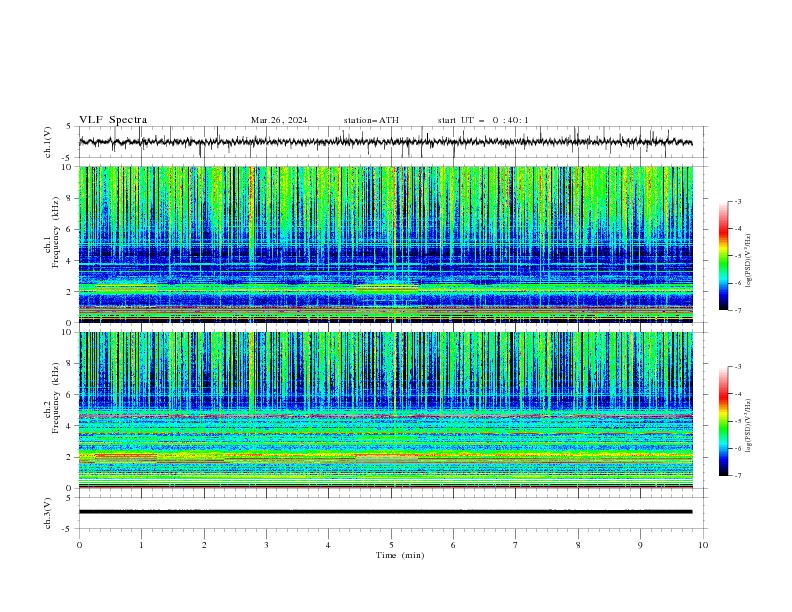This screenshot has height=612, width=792.
Task: Click the '-3' tick on upper colorbar
Action: point(737,201)
